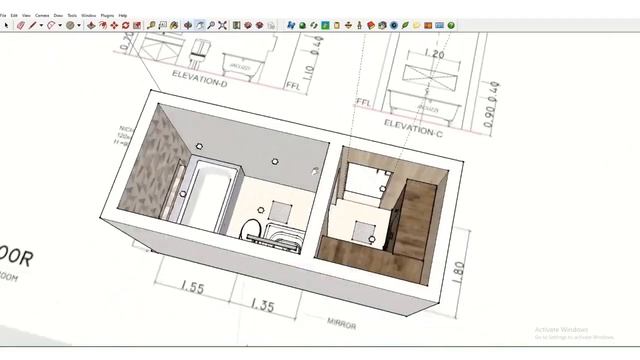Select the arrow Select tool

pos(6,25)
